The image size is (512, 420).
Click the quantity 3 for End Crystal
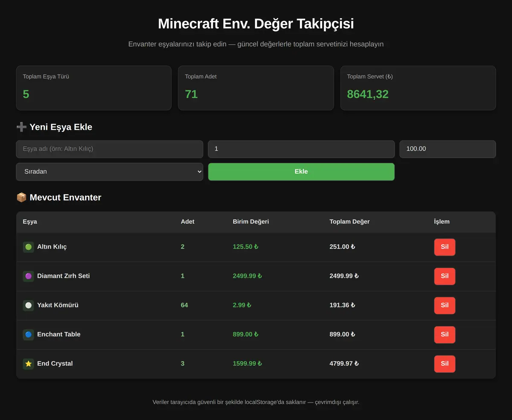[x=183, y=364]
